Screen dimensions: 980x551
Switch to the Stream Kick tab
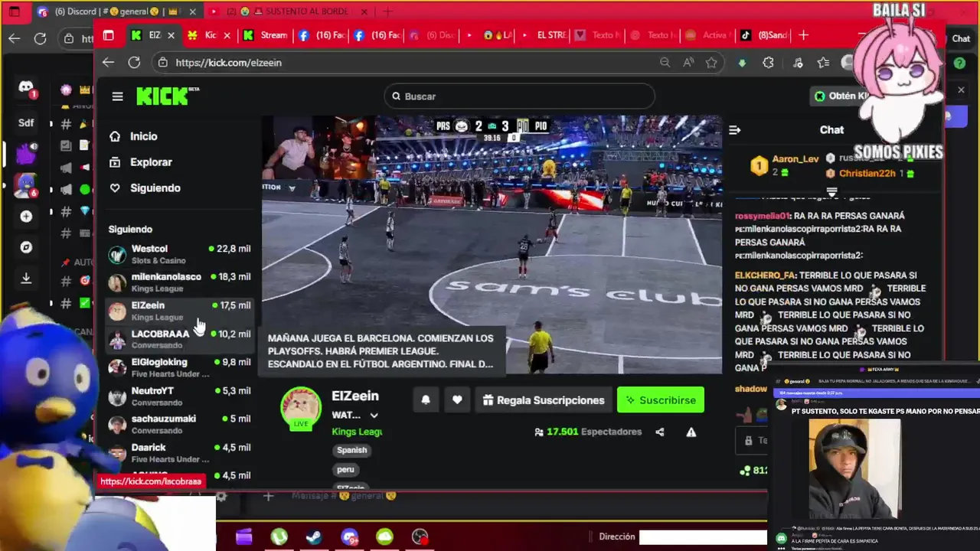[265, 35]
